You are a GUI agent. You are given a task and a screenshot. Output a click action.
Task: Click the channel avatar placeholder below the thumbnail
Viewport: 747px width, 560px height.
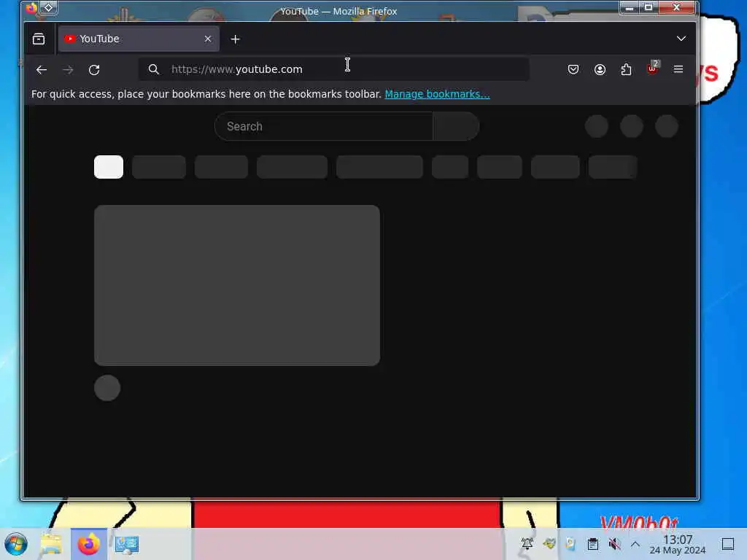[107, 388]
